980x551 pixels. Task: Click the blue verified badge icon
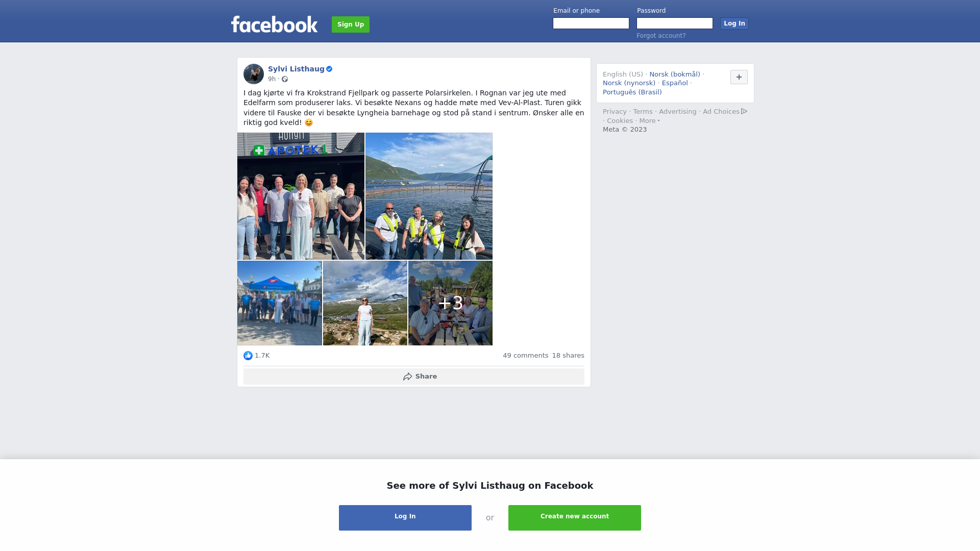pyautogui.click(x=329, y=69)
